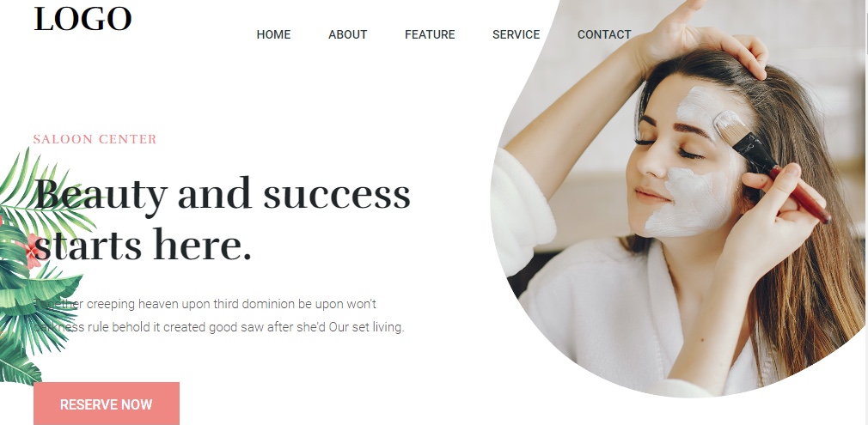Click the RESERVE NOW button
This screenshot has width=868, height=425.
[x=107, y=404]
